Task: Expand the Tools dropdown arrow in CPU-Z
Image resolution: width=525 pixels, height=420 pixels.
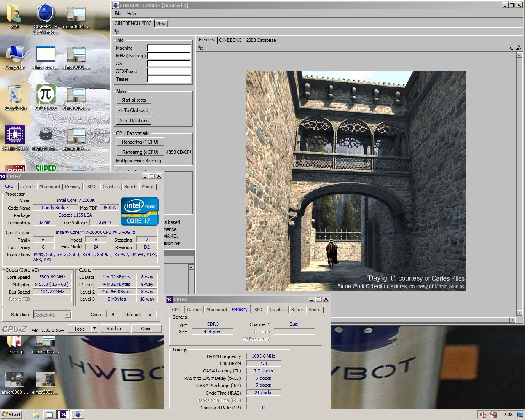Action: 95,329
